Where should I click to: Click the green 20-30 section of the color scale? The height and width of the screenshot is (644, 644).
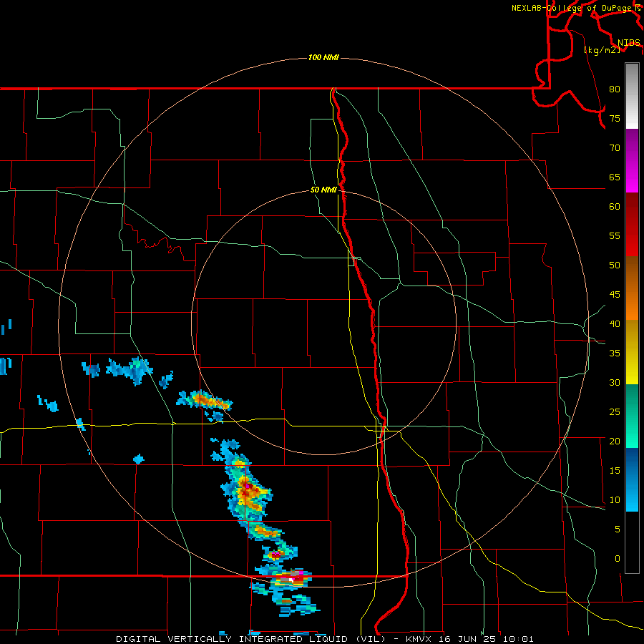632,416
